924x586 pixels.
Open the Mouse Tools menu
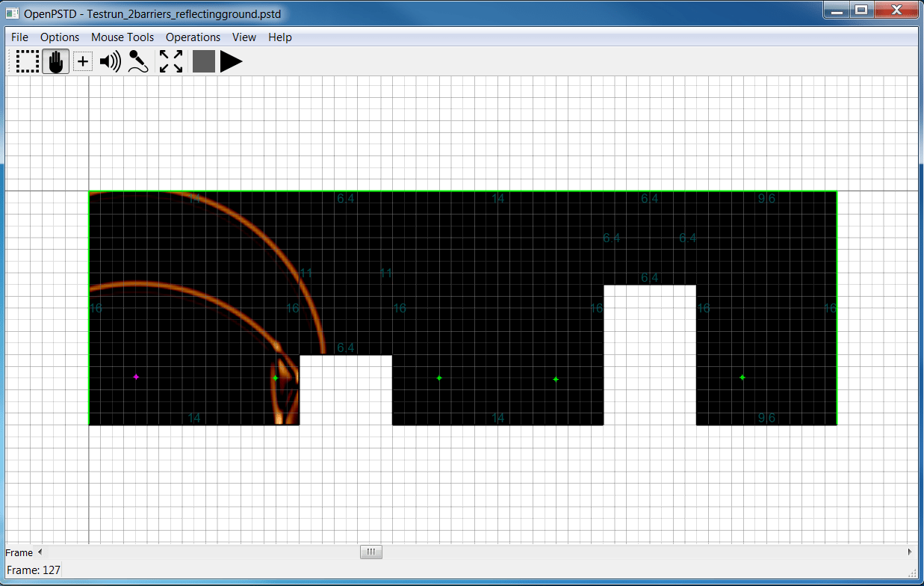pyautogui.click(x=122, y=37)
